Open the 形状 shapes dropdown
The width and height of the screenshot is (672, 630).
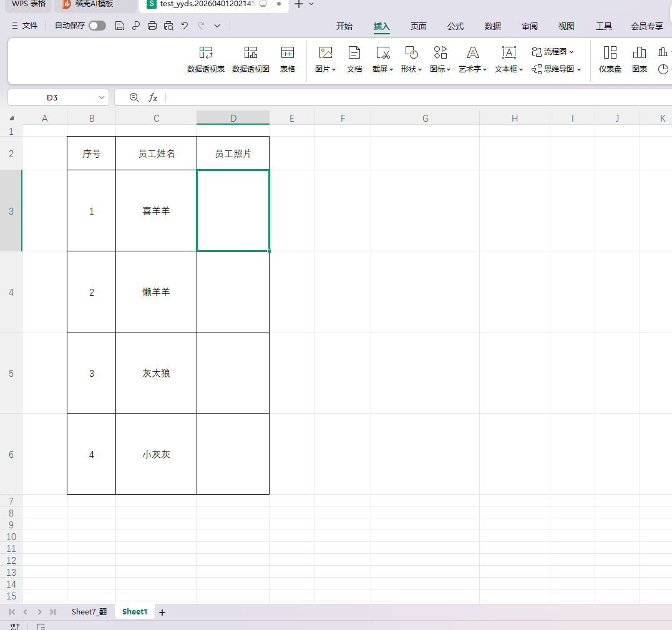(x=411, y=60)
